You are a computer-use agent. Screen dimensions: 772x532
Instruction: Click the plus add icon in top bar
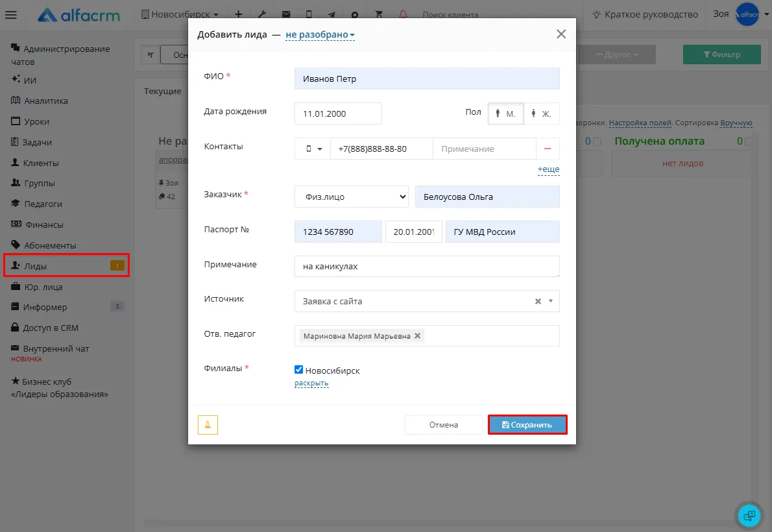238,14
